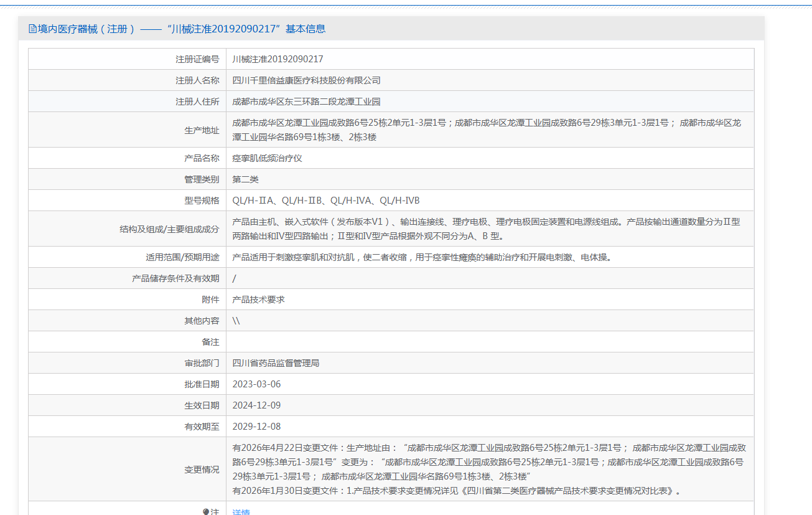Select the 注册人名称 label cell

[x=127, y=80]
